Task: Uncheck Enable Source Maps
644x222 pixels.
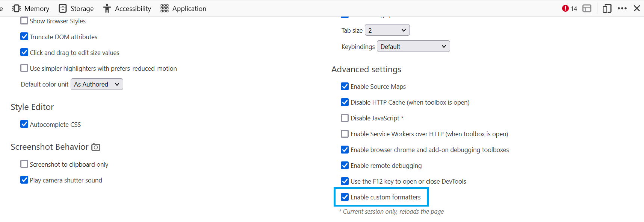Action: (345, 87)
